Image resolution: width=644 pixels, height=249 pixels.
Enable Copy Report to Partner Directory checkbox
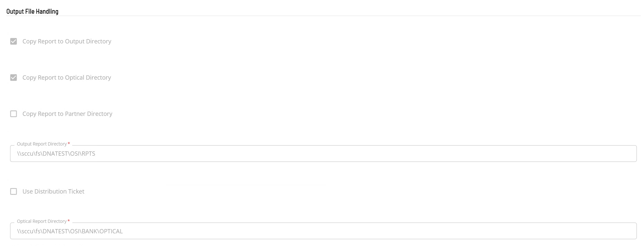pos(14,114)
